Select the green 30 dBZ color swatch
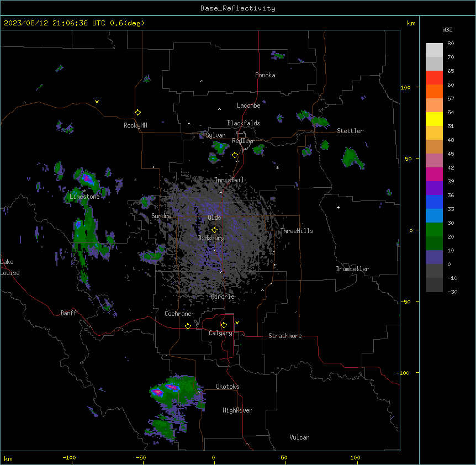The height and width of the screenshot is (465, 476). (x=434, y=230)
